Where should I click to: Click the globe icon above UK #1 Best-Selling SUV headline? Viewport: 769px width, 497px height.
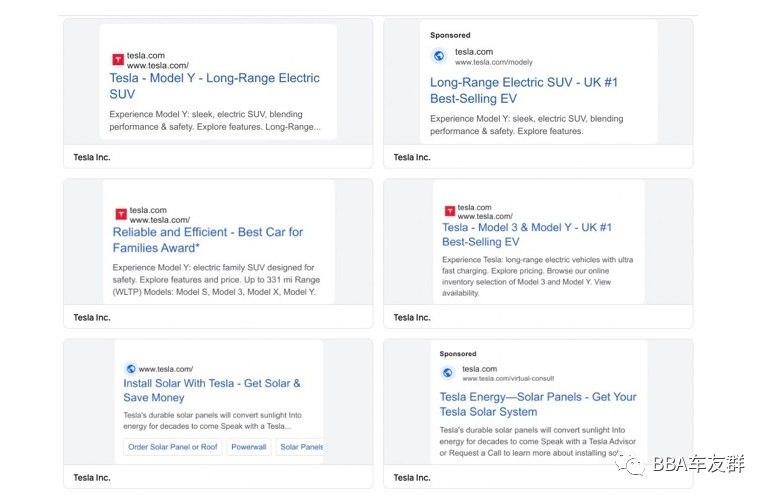click(x=438, y=56)
